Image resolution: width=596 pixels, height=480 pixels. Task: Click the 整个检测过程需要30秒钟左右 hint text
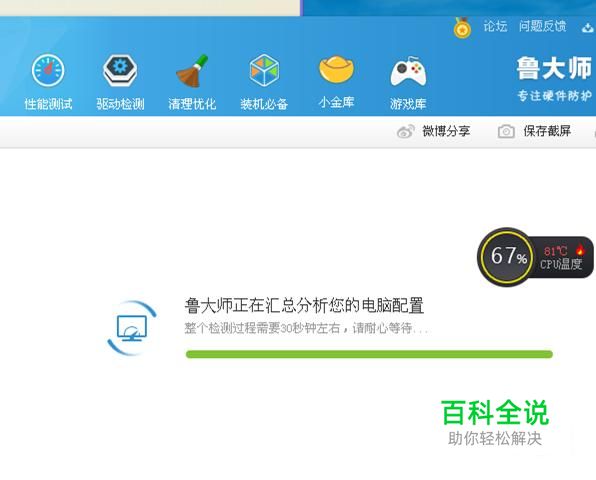click(x=306, y=328)
